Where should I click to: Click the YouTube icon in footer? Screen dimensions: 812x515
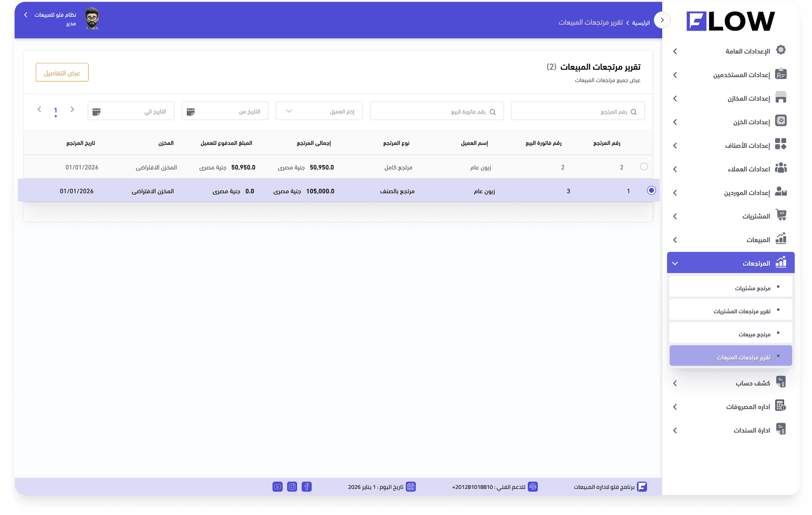click(x=278, y=486)
